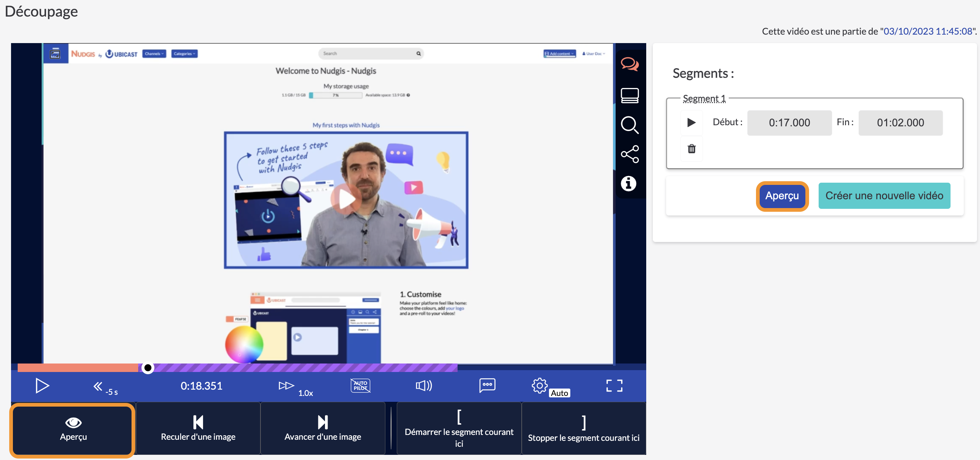Mute the volume speaker icon
The height and width of the screenshot is (460, 980).
pyautogui.click(x=424, y=386)
